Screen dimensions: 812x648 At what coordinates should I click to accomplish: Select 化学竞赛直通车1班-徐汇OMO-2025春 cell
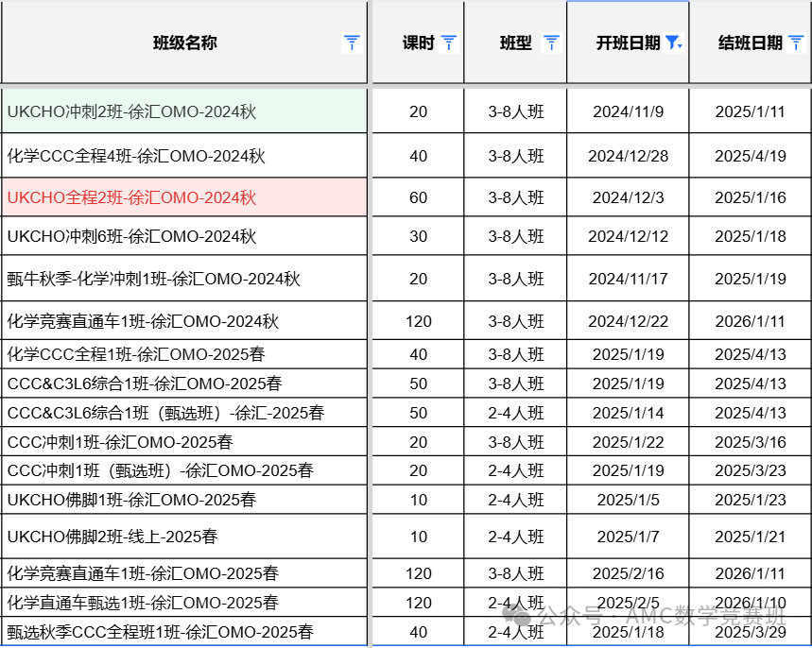tap(184, 573)
